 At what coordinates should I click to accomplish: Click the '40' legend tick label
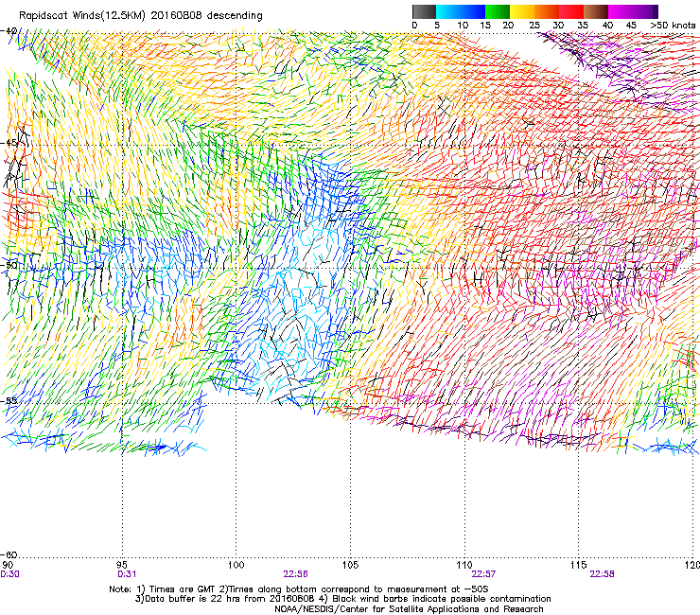[607, 26]
